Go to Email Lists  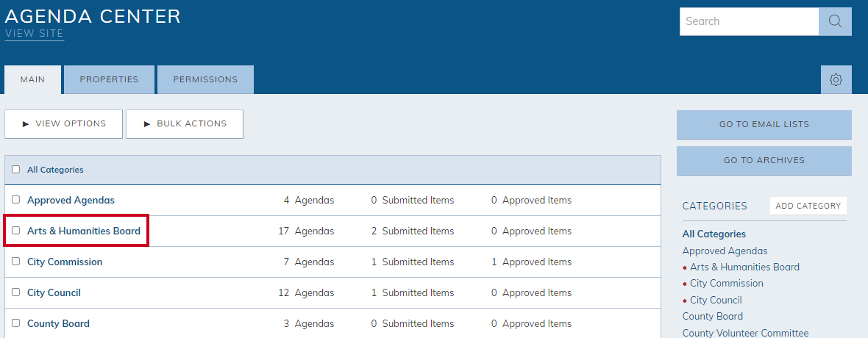tap(764, 124)
